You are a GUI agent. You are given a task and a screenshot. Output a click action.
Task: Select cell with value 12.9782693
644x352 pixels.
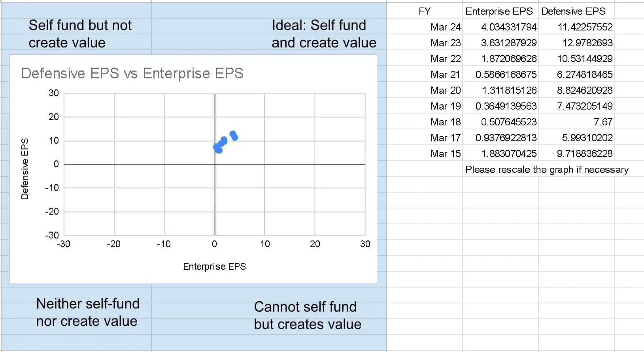[576, 43]
